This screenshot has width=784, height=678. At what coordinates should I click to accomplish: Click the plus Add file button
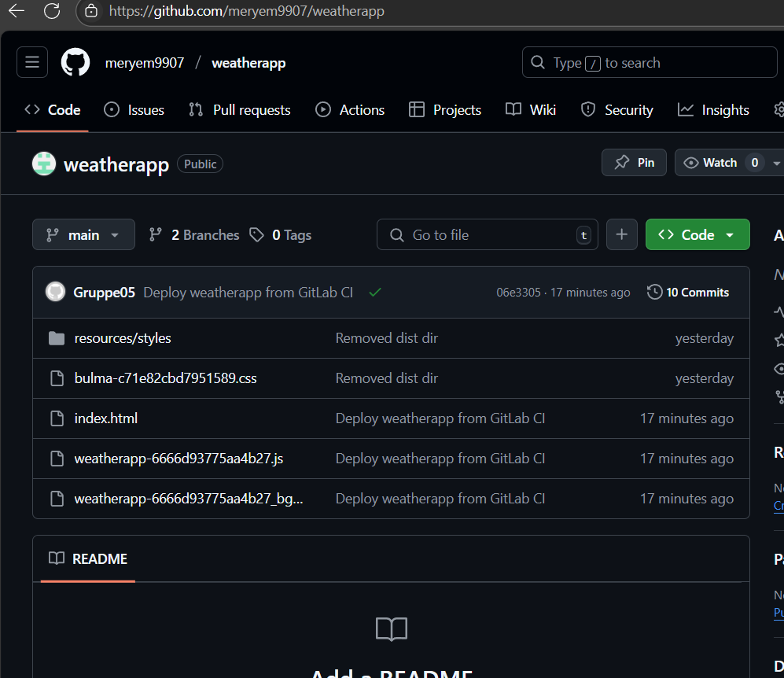621,234
